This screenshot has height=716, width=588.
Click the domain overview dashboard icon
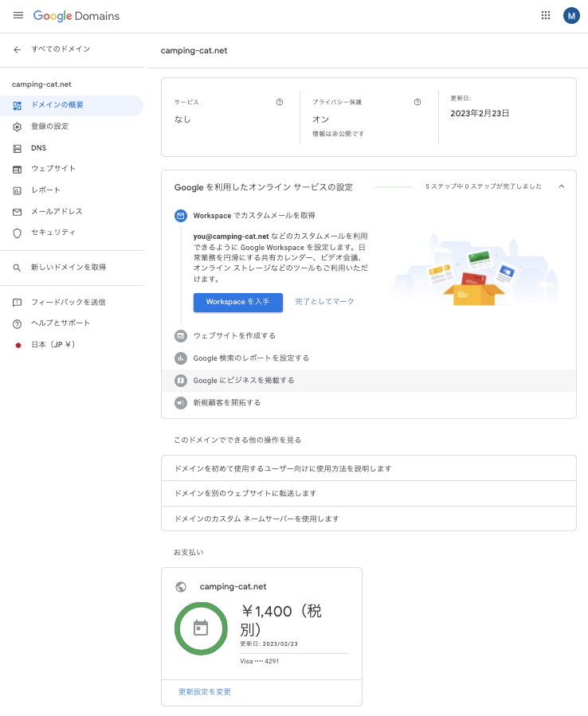click(x=18, y=105)
